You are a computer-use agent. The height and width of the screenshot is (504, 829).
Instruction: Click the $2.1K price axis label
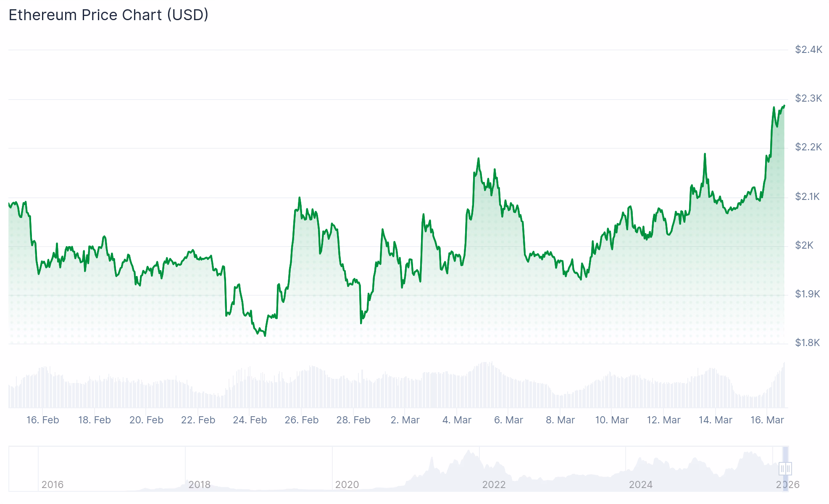point(807,196)
